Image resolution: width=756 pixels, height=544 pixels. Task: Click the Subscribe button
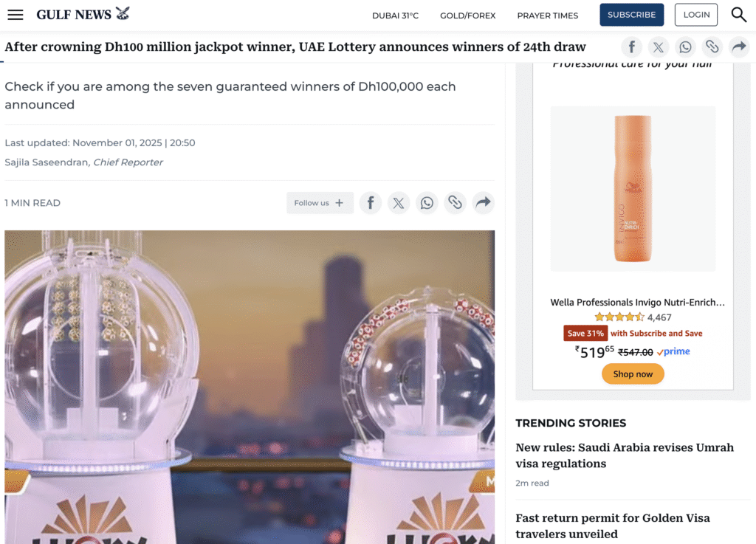[x=632, y=15]
